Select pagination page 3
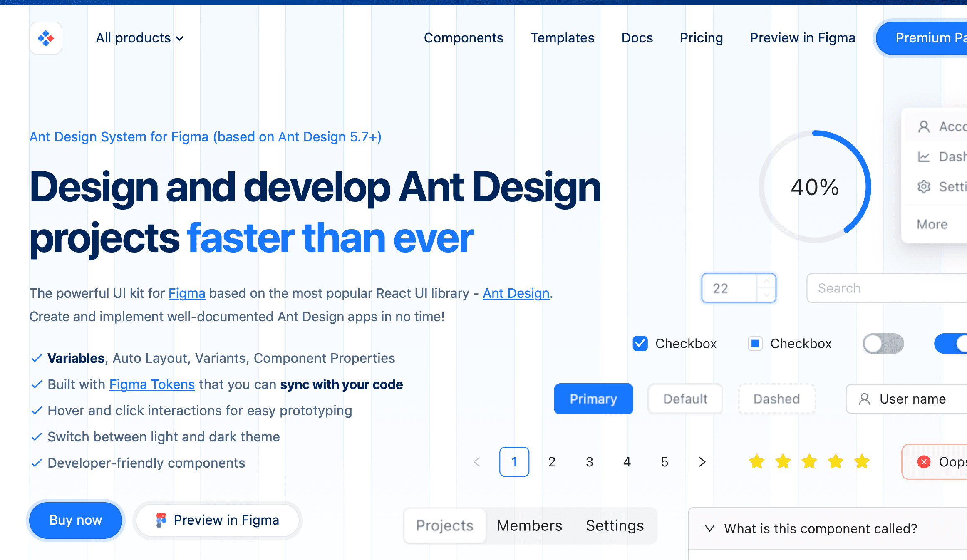The height and width of the screenshot is (560, 967). pos(589,462)
